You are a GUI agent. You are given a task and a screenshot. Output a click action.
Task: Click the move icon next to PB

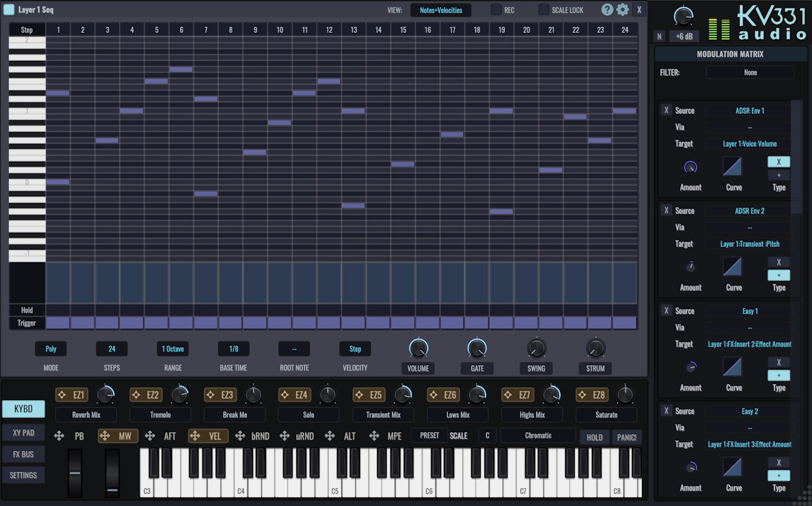[59, 436]
